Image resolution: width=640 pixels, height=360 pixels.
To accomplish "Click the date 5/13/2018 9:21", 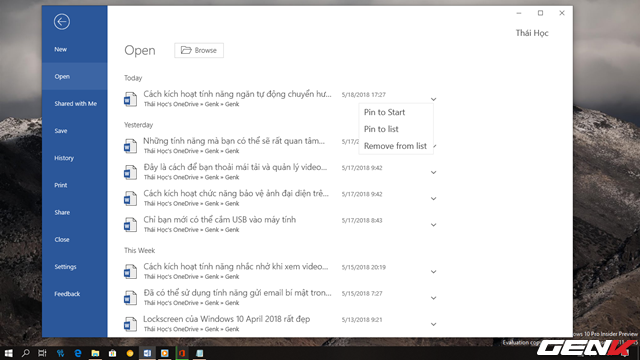I will tap(362, 320).
